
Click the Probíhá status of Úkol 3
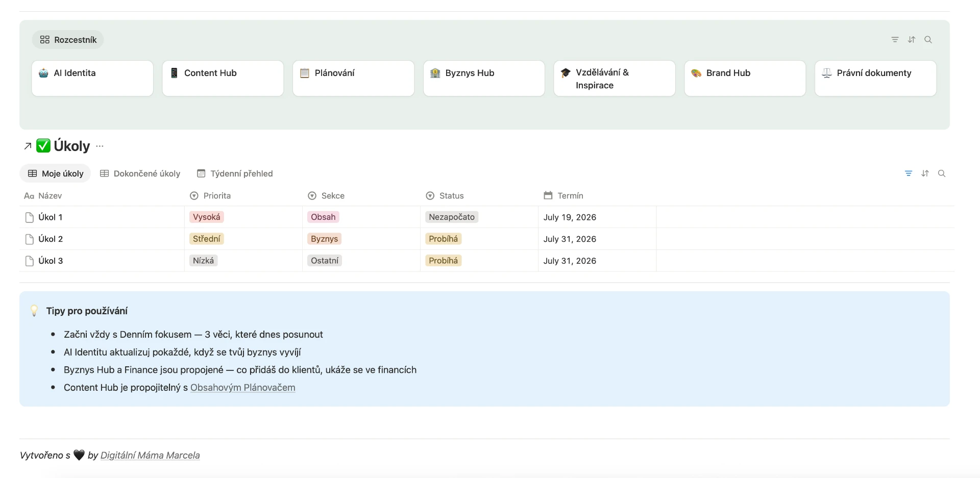444,261
